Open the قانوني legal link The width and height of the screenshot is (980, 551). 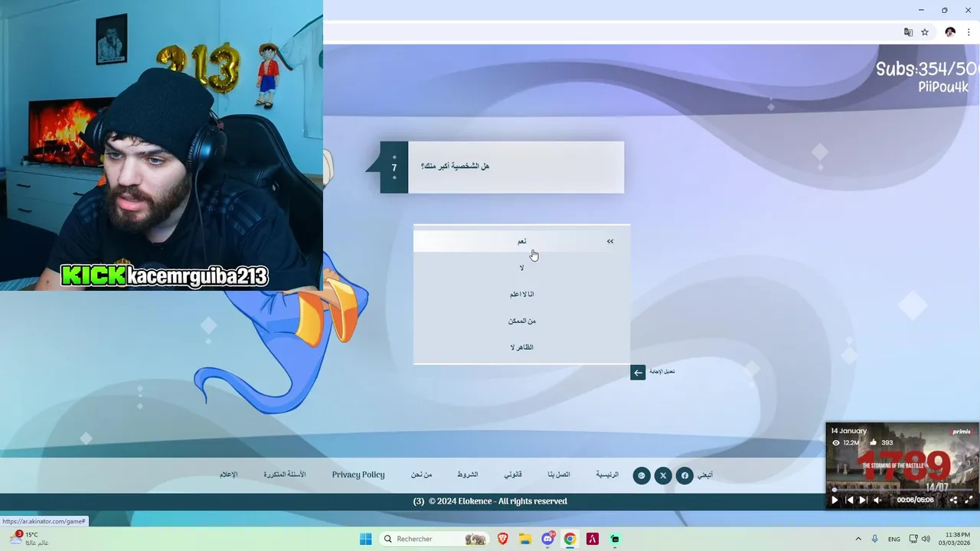coord(513,474)
